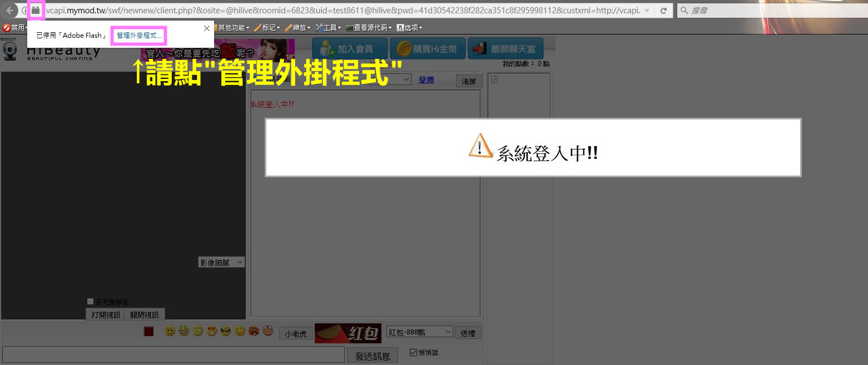Open the 影像細膩 video quality dropdown
This screenshot has width=868, height=365.
tap(222, 262)
